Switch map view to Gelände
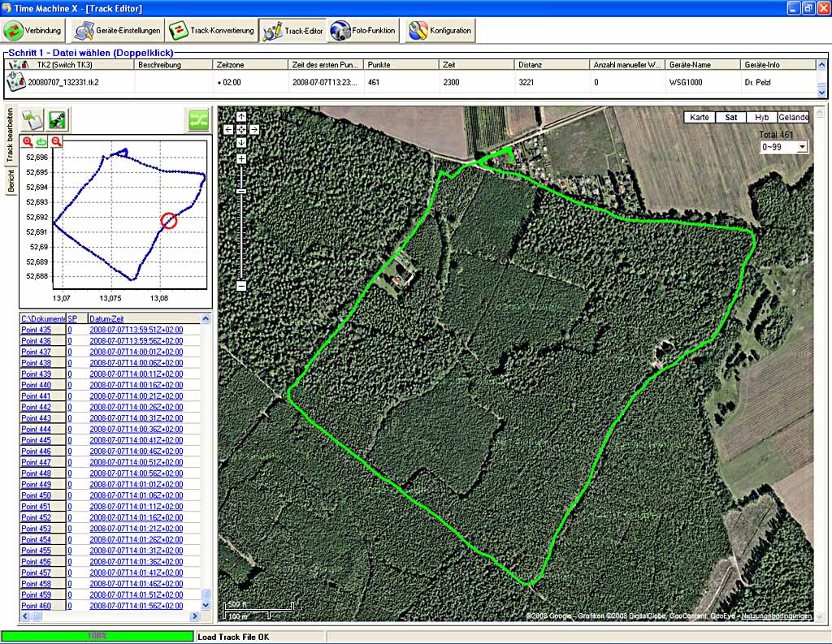This screenshot has width=832, height=644. 793,117
